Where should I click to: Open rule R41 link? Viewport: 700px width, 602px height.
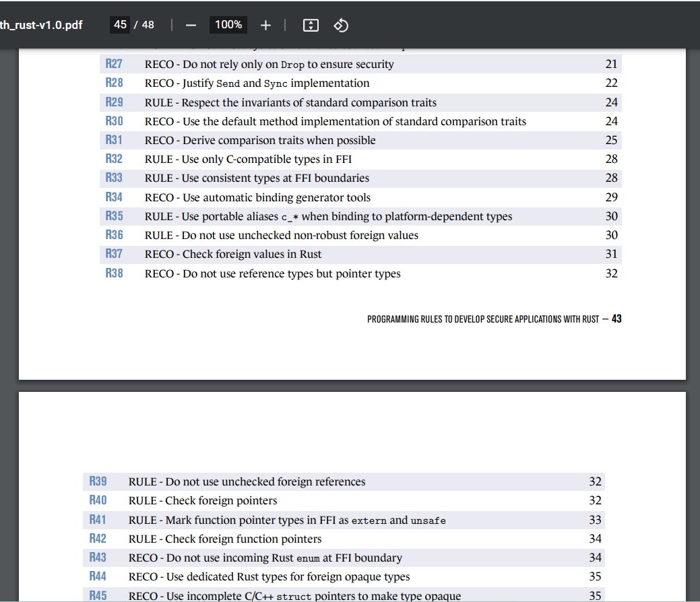98,520
